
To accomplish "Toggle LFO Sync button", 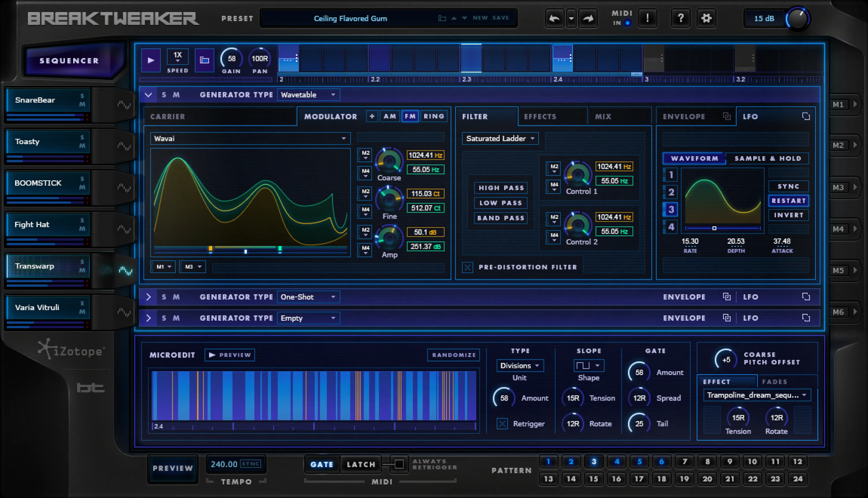I will 788,186.
